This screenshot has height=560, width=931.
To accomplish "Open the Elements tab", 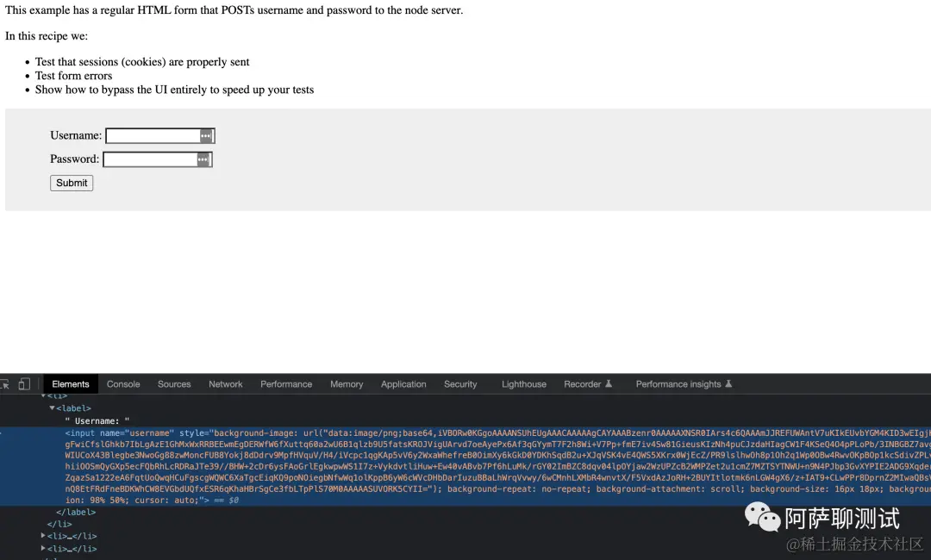I will click(x=71, y=384).
